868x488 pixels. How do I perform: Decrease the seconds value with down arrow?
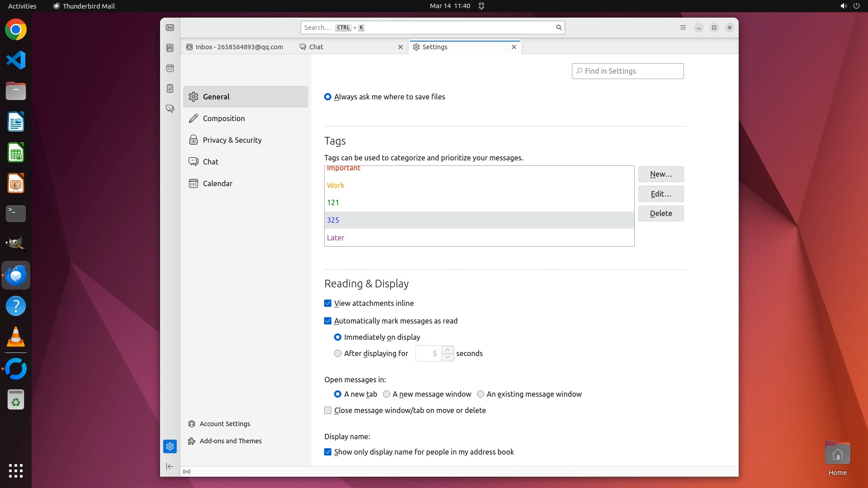(x=447, y=357)
